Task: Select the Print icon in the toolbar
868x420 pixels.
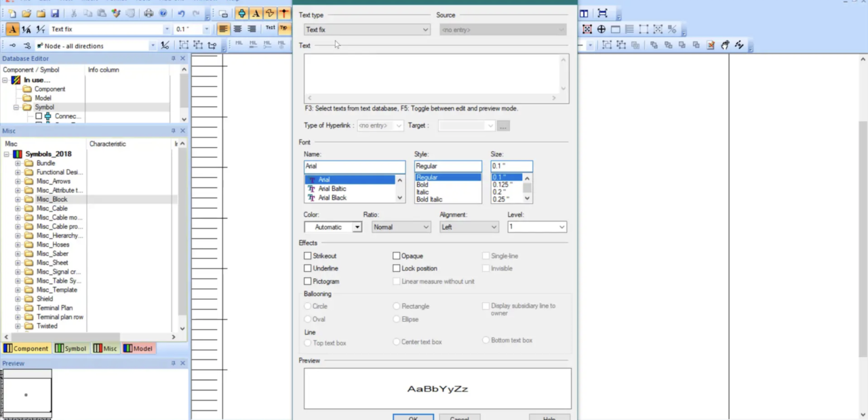Action: click(x=149, y=14)
